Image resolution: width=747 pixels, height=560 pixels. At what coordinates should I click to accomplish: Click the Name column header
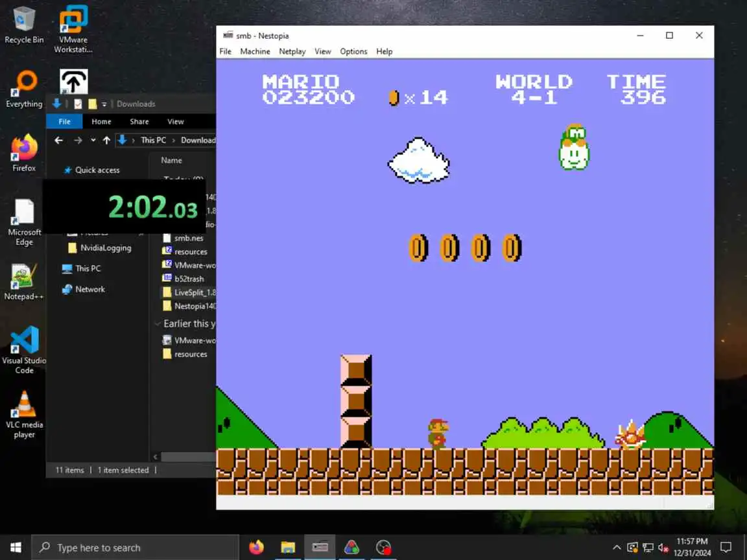(171, 161)
